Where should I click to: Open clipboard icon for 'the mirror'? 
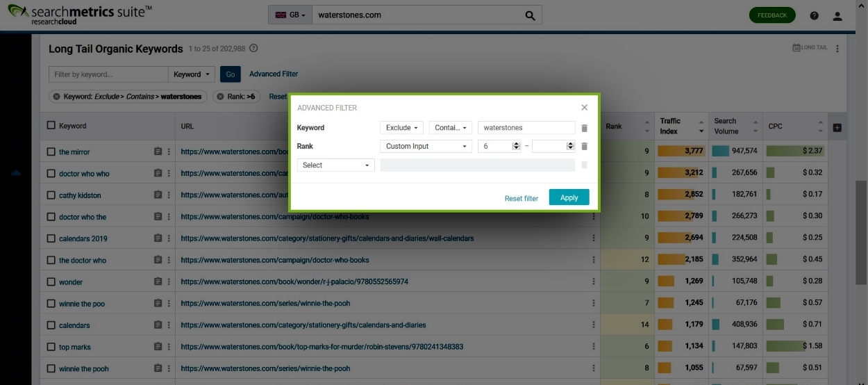pos(158,151)
